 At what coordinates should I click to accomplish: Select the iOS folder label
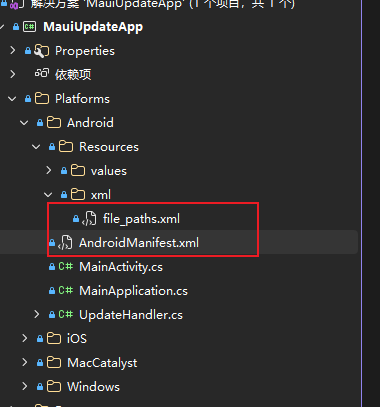pos(77,339)
